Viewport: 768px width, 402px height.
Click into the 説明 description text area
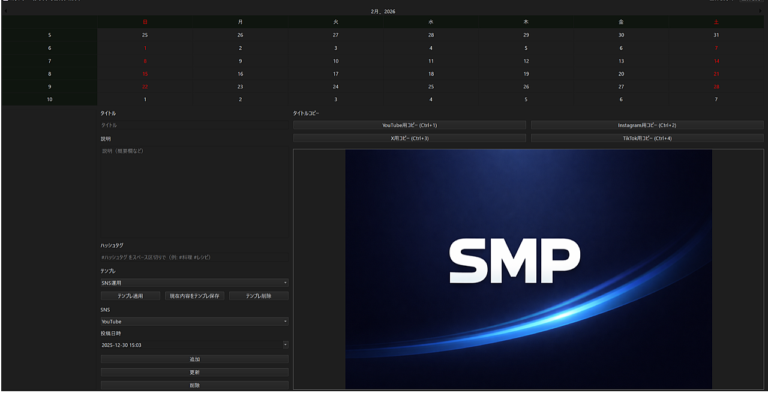pyautogui.click(x=194, y=190)
